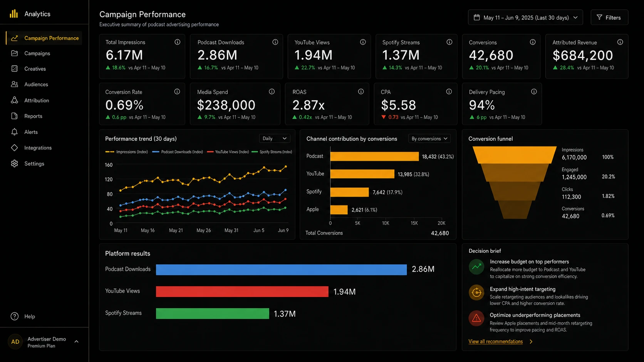The width and height of the screenshot is (644, 362).
Task: Click the red warning icon beside Optimize placements
Action: pyautogui.click(x=476, y=318)
